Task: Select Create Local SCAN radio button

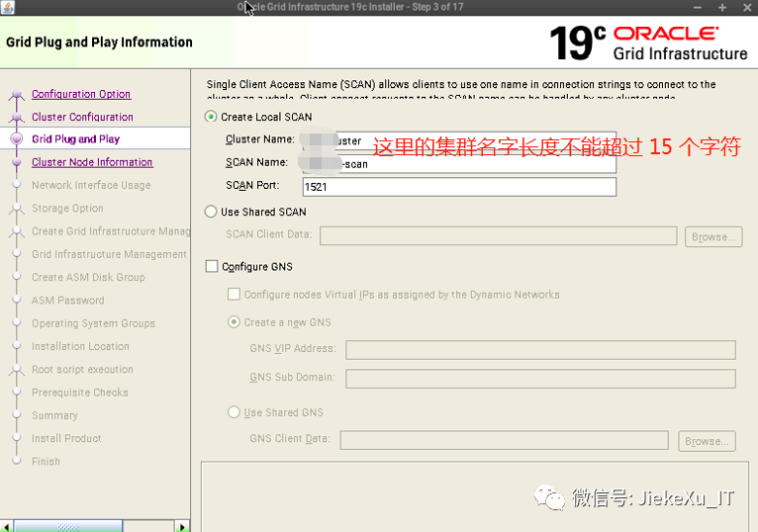Action: tap(211, 117)
